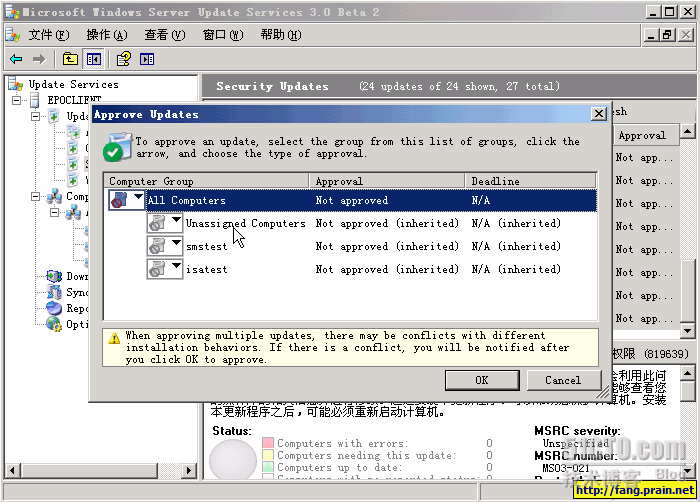Viewport: 700px width, 502px height.
Task: Toggle the Show/Hide action pane icon
Action: point(147,59)
